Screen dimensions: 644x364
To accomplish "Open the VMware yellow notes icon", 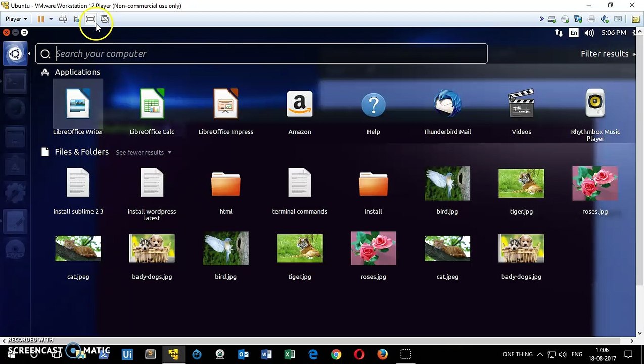I will tap(635, 19).
